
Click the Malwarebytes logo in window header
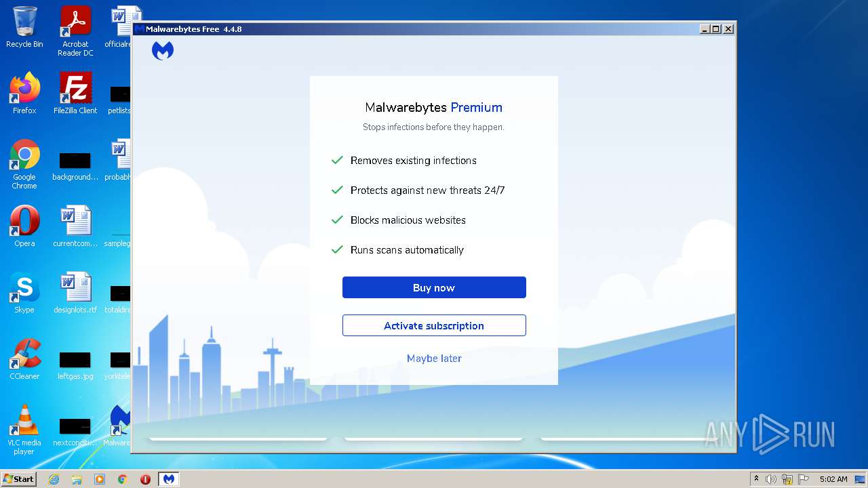(x=163, y=51)
